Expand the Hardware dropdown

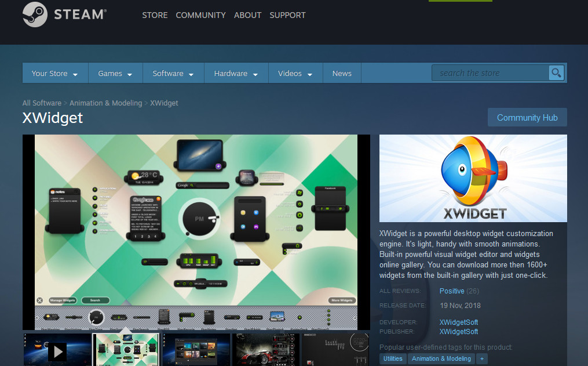pos(236,73)
